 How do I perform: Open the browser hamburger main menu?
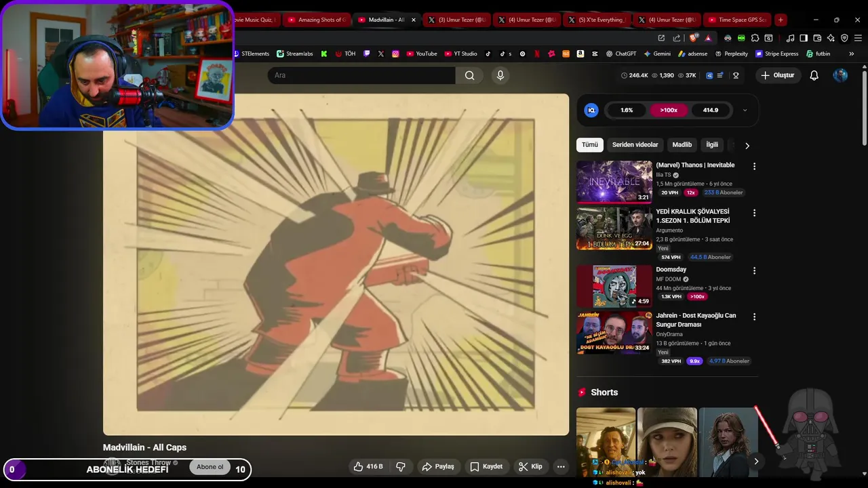coord(859,38)
